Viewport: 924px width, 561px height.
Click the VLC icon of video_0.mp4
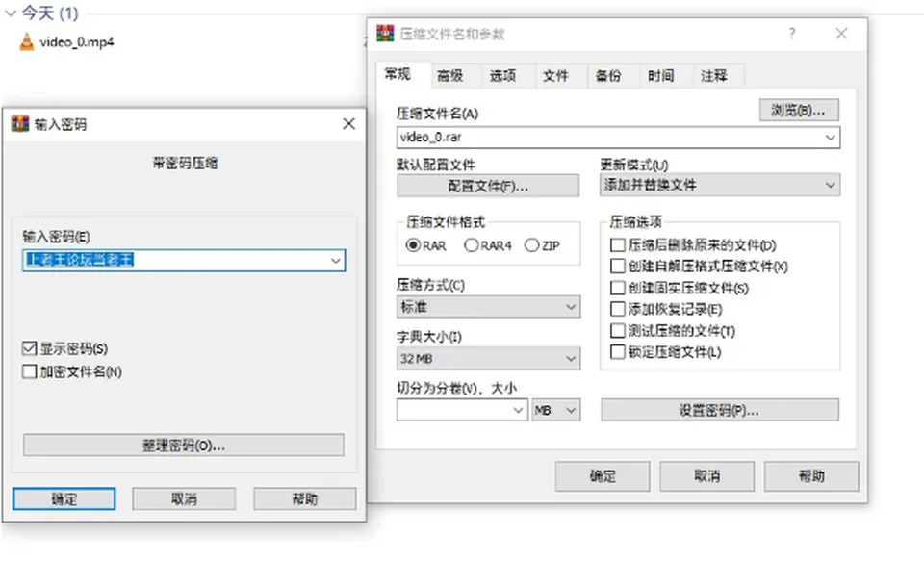pyautogui.click(x=27, y=41)
